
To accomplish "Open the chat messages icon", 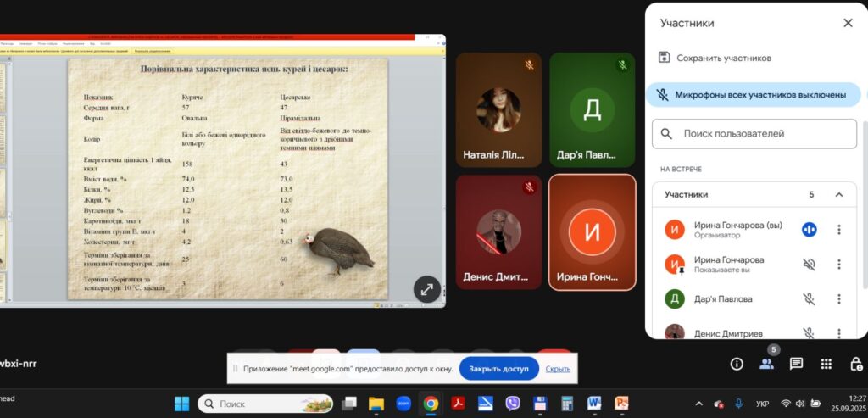I will [x=796, y=364].
